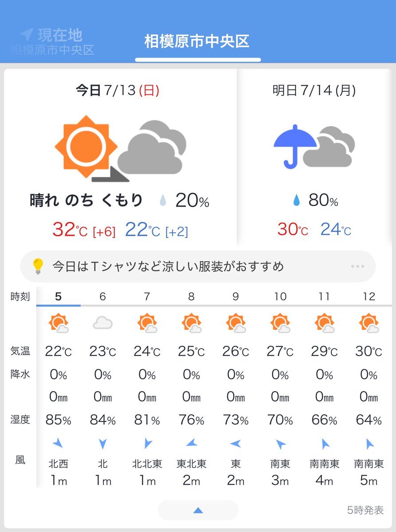Viewport: 396px width, 532px height.
Task: Tap the light bulb tip icon
Action: coord(38,266)
